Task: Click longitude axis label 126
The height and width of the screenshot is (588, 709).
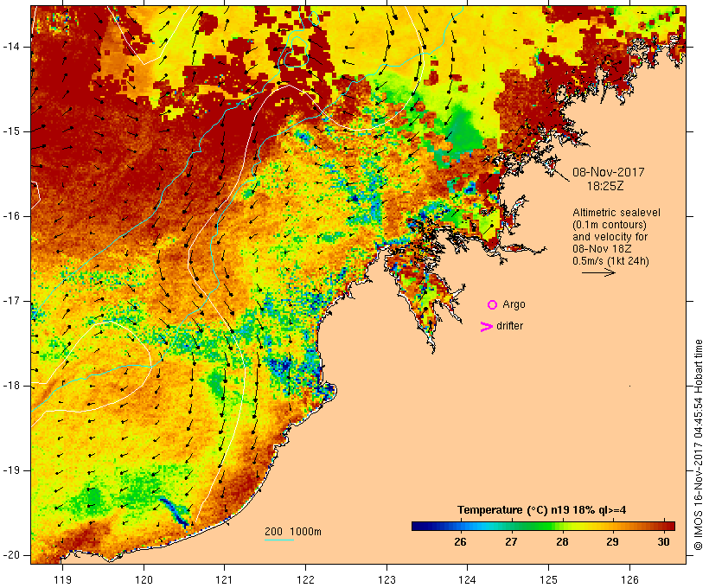Action: 629,579
